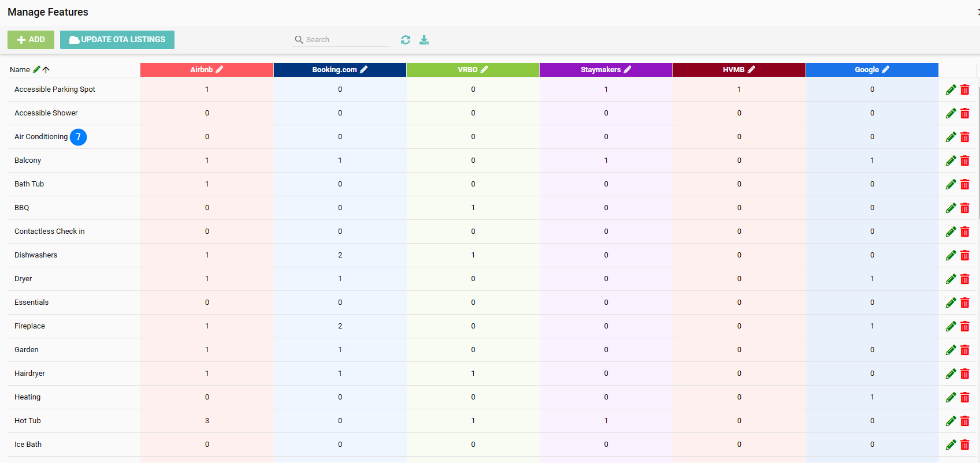Select the HVMB column header
The width and height of the screenshot is (980, 463).
click(x=733, y=69)
